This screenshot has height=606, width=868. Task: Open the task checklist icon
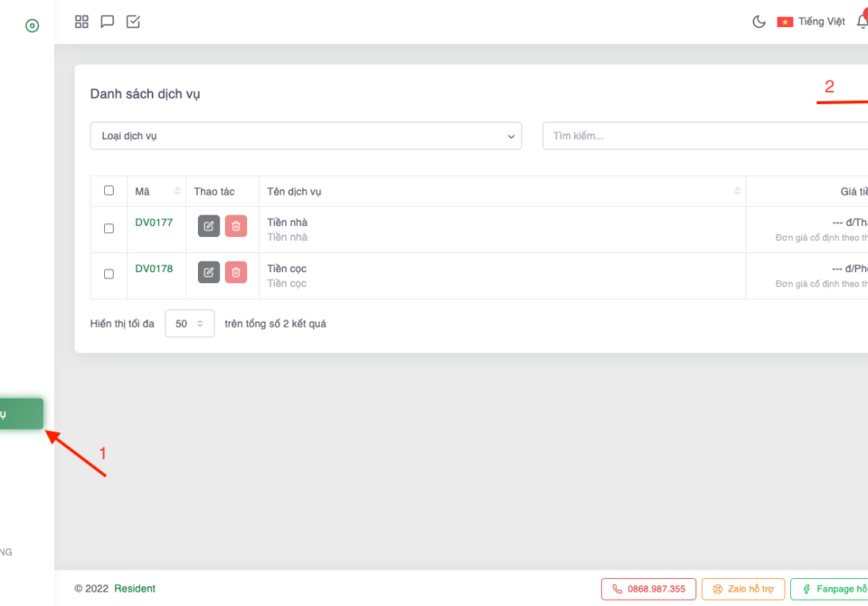click(x=133, y=22)
